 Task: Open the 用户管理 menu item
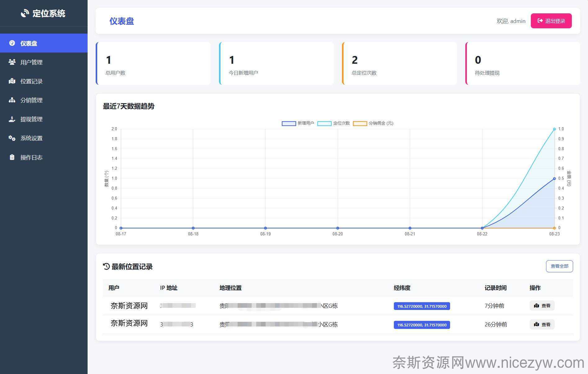point(31,62)
